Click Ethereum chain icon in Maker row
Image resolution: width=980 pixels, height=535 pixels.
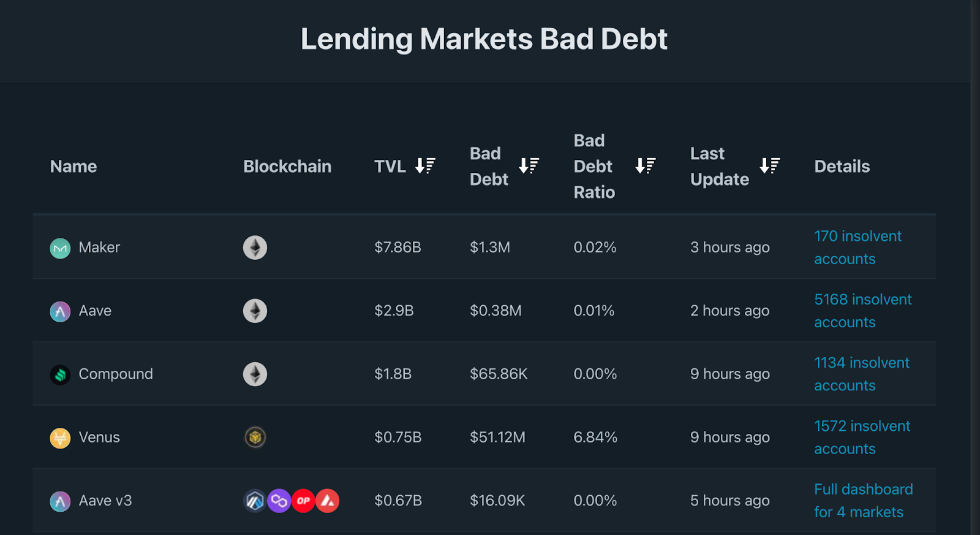click(x=255, y=248)
